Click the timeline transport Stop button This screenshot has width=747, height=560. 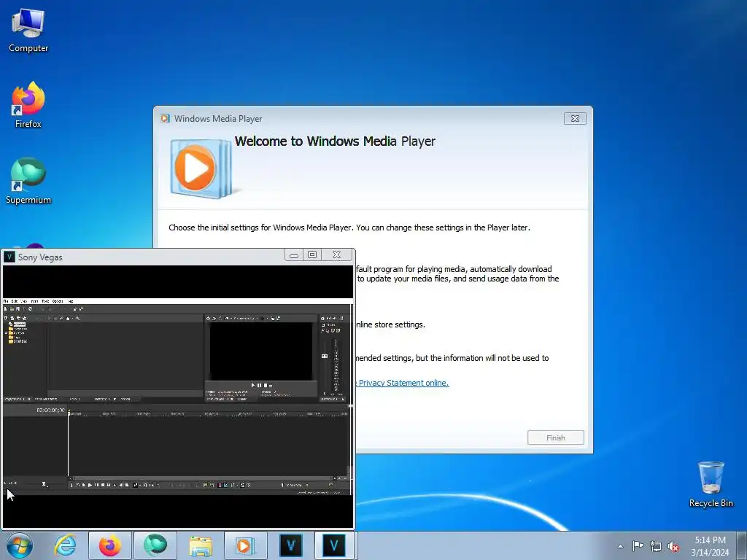pyautogui.click(x=103, y=485)
